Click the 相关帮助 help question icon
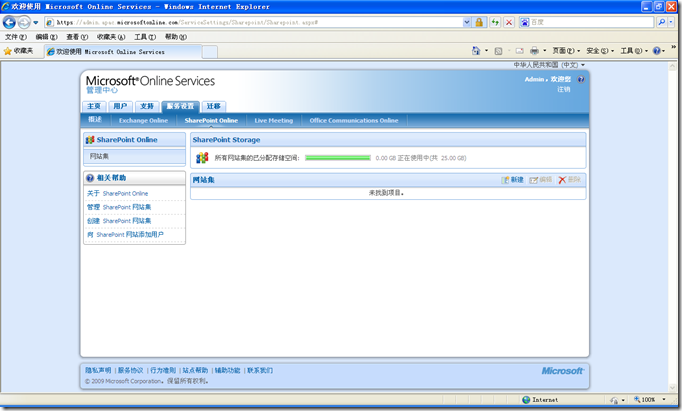The image size is (682, 411). [x=90, y=178]
